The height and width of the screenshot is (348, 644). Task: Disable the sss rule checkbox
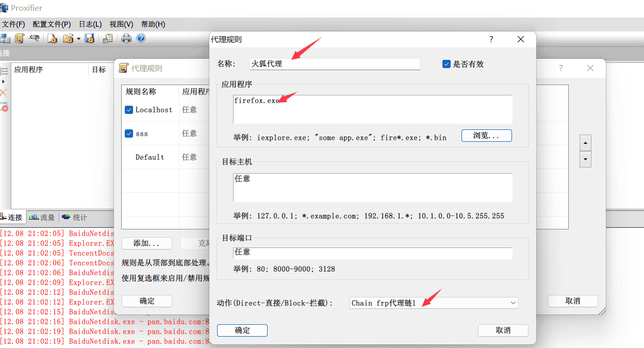coord(129,134)
